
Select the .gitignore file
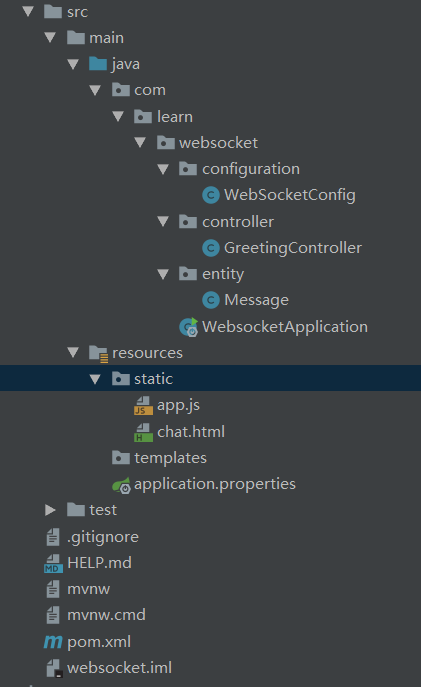tap(92, 537)
